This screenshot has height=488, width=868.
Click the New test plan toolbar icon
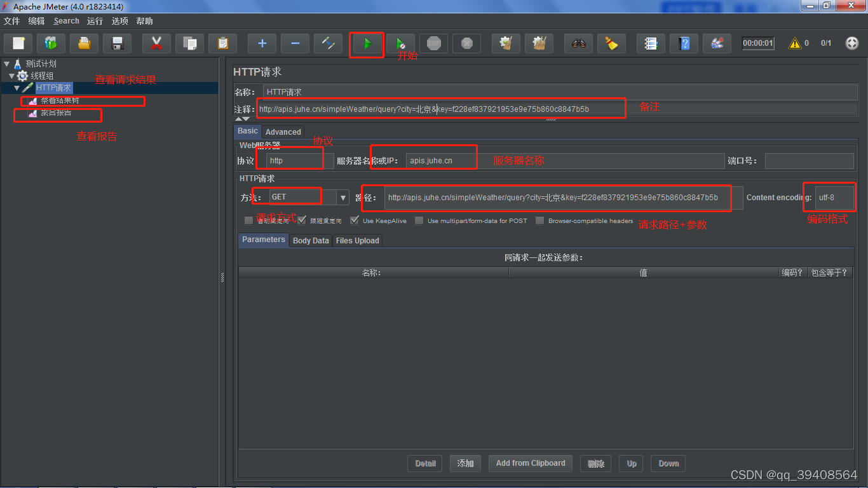pyautogui.click(x=18, y=44)
